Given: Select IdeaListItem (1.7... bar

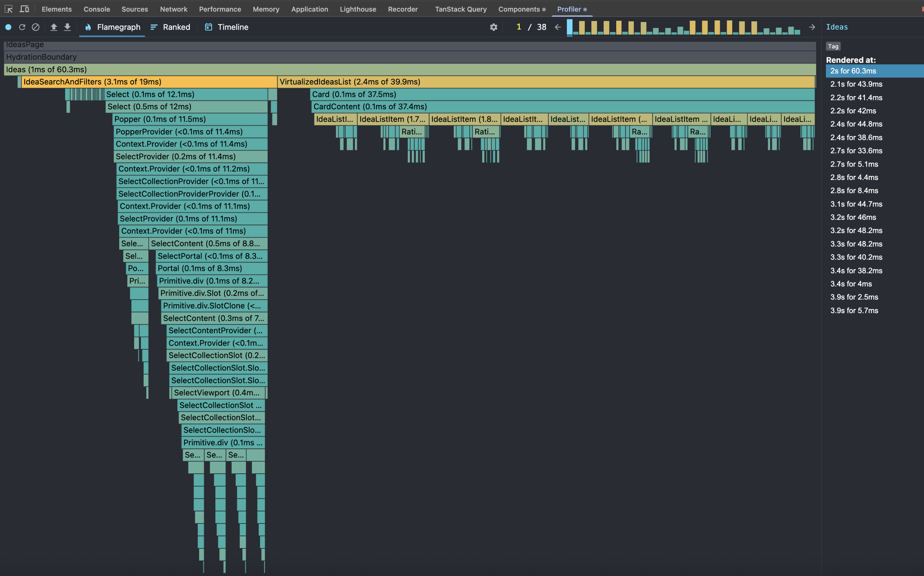Looking at the screenshot, I should click(393, 119).
